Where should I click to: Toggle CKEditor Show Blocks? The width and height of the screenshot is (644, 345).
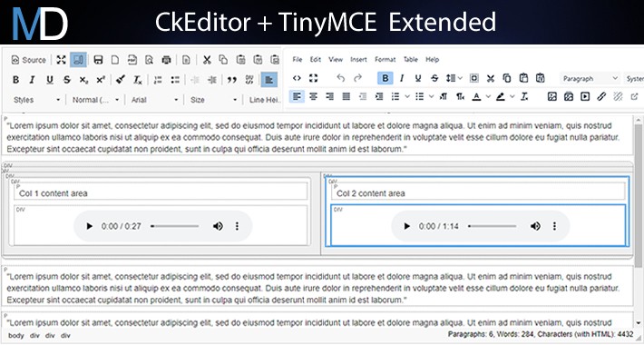pos(78,60)
